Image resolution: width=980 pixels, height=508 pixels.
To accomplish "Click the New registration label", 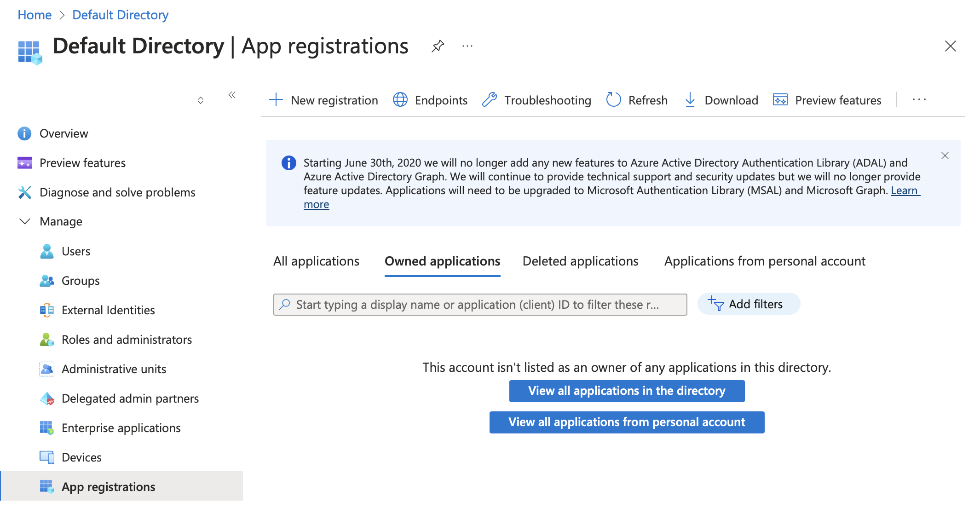I will (x=334, y=100).
